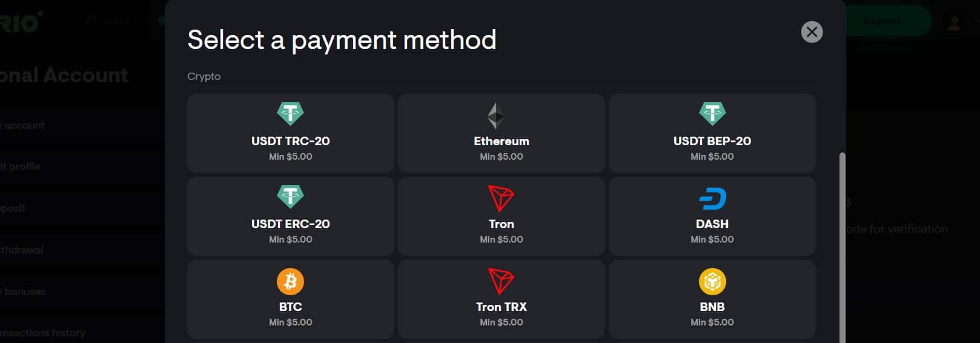Click the USDT BEP-20 Tether icon
Screen dimensions: 980x343
point(712,113)
